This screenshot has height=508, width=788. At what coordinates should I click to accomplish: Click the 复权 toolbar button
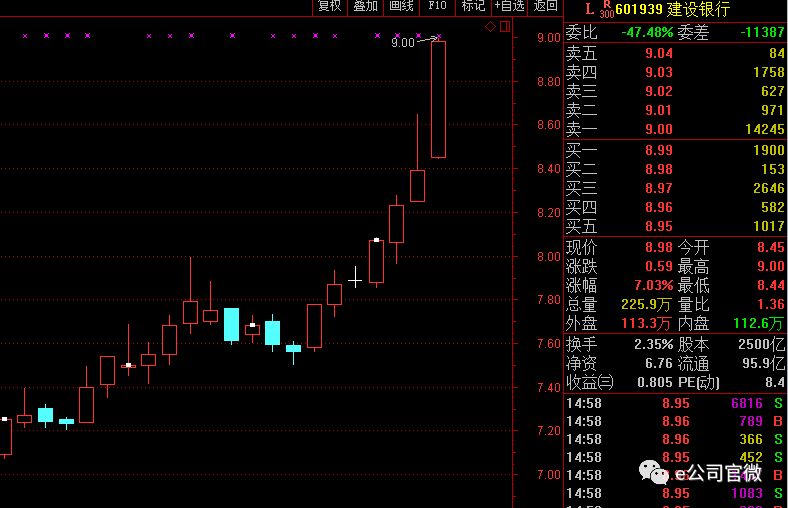pos(330,6)
